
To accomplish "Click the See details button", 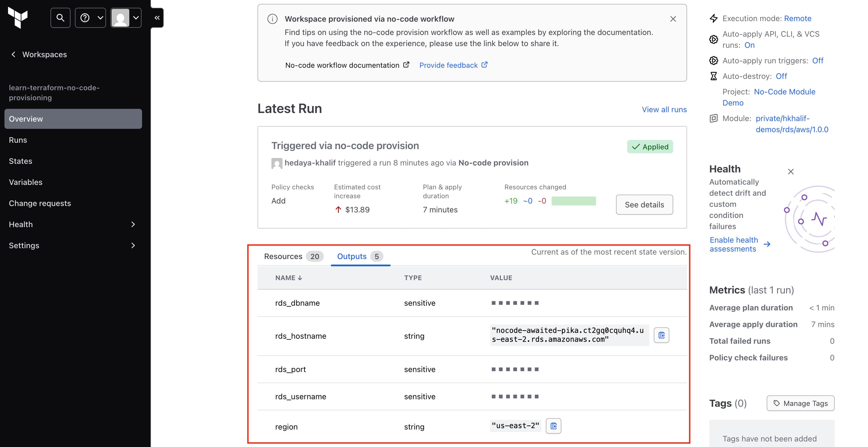I will (x=644, y=205).
